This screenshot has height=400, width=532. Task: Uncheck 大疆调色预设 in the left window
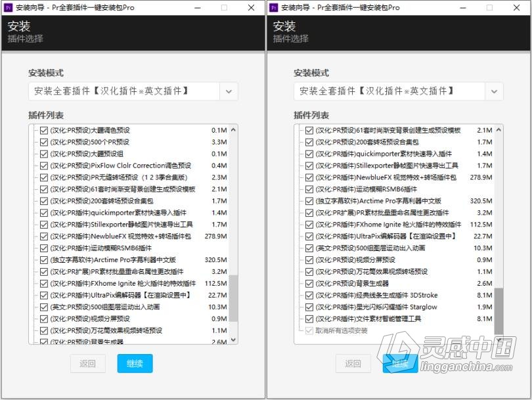click(x=44, y=130)
